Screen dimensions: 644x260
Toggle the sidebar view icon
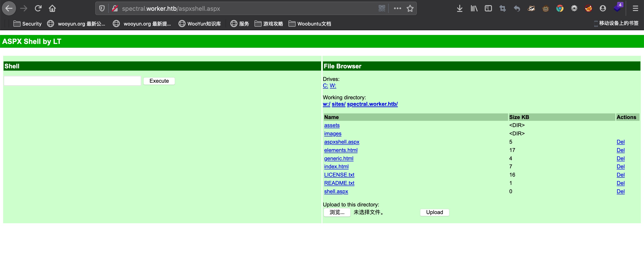point(488,9)
